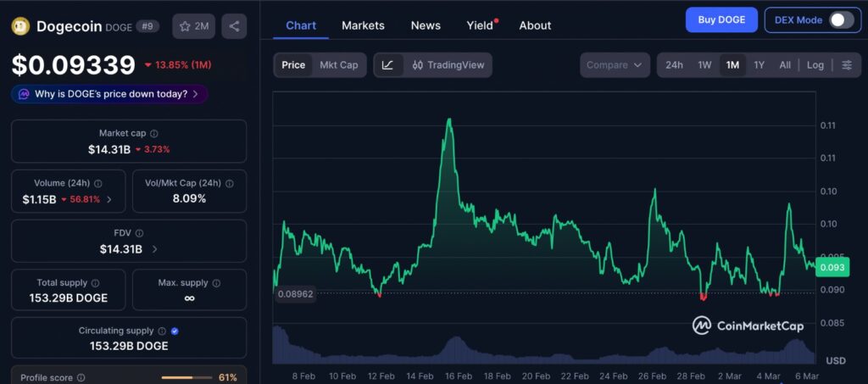The height and width of the screenshot is (384, 868).
Task: Click the #9 rank badge
Action: click(x=147, y=26)
